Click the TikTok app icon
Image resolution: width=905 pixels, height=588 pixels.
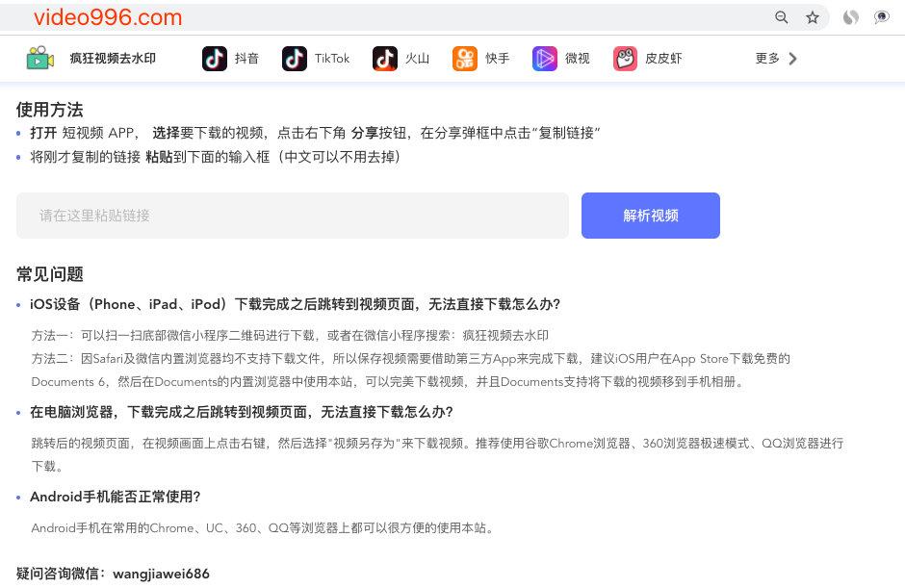(295, 59)
